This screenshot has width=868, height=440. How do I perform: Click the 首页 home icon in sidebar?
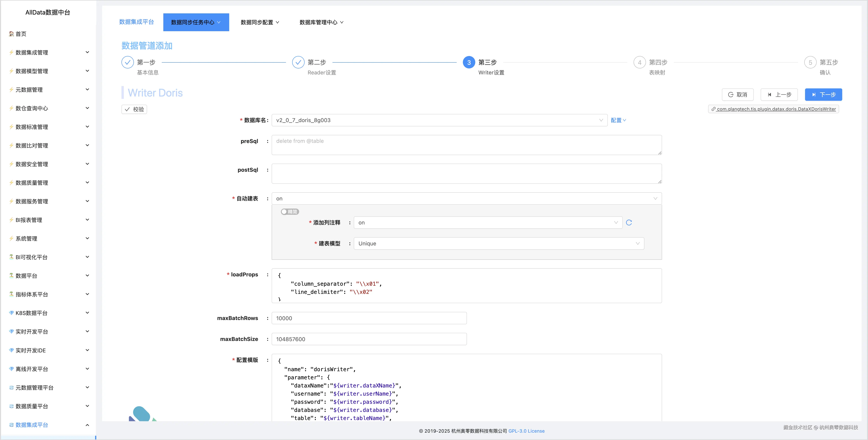pos(11,34)
